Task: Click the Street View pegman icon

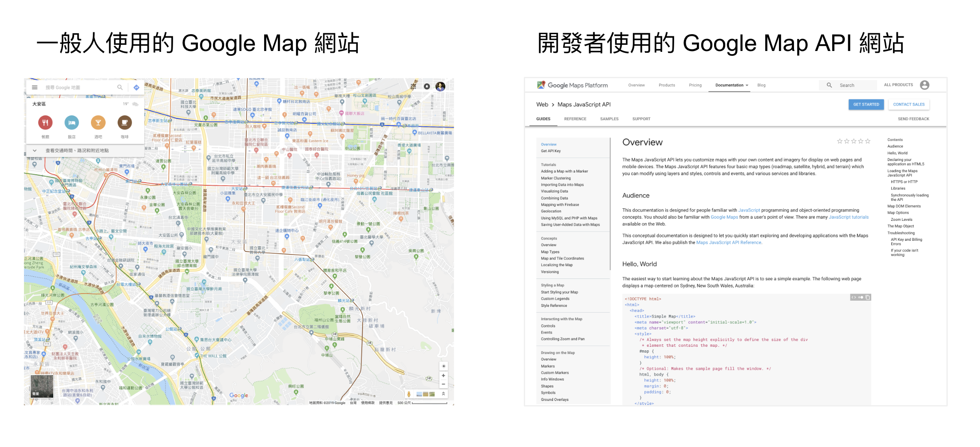Action: (409, 394)
